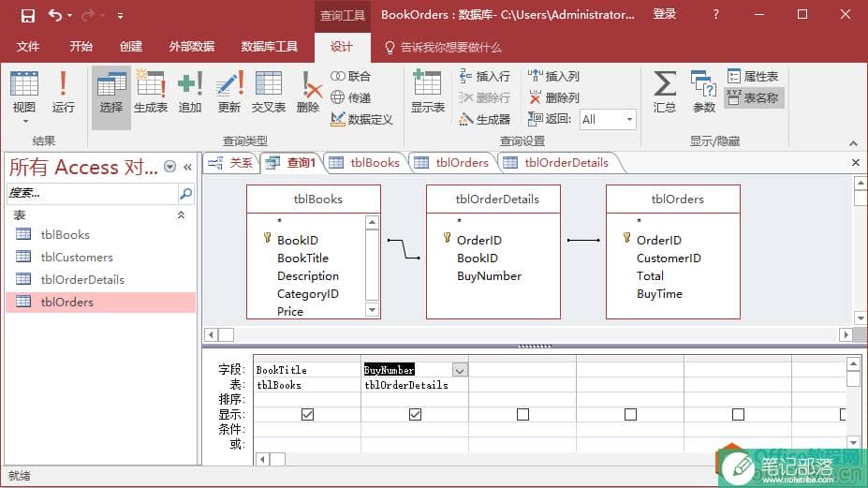Click 插入列 insert columns
The image size is (868, 488).
(x=553, y=77)
